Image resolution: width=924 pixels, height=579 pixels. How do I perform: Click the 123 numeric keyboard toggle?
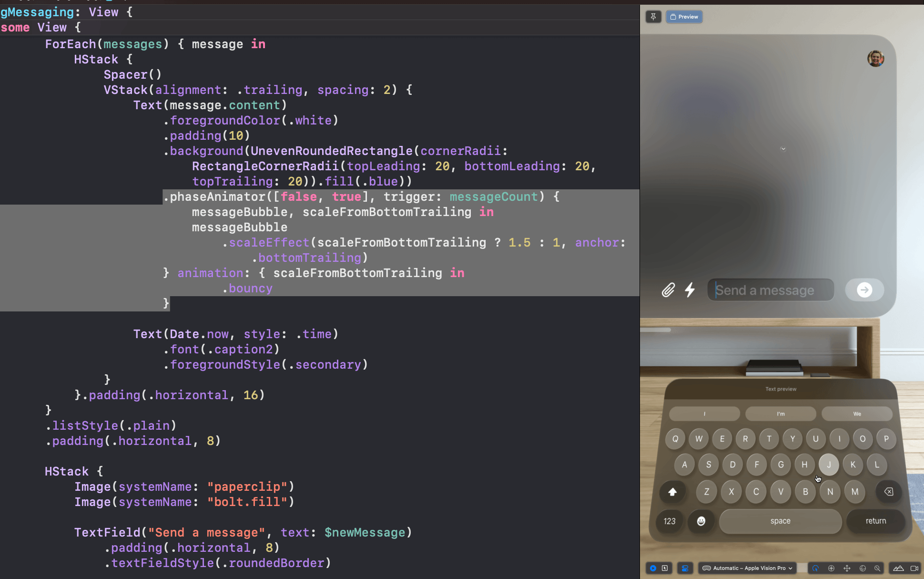click(x=670, y=520)
